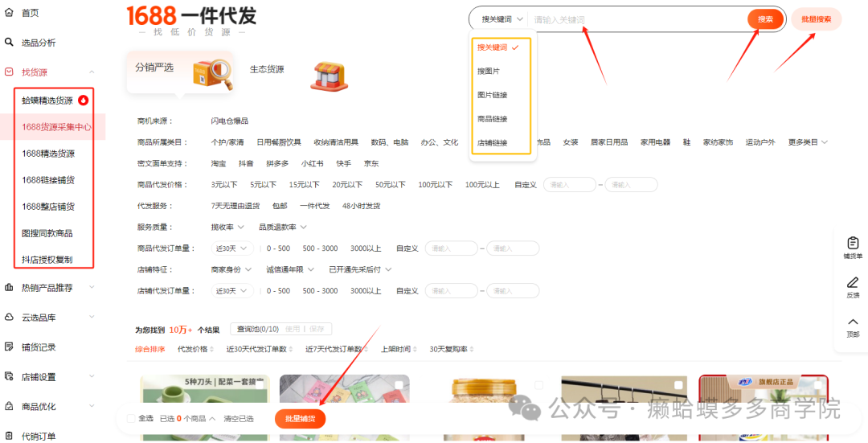Viewport: 868px width, 443px height.
Task: Open the 首页 home icon in sidebar
Action: 9,12
